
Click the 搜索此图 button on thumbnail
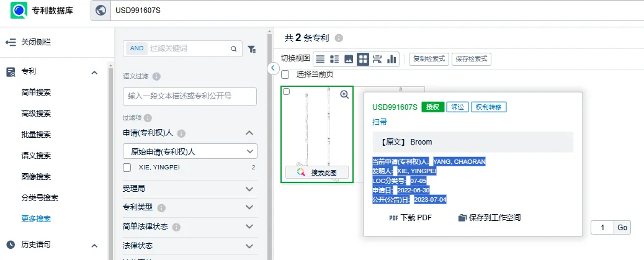tap(316, 173)
